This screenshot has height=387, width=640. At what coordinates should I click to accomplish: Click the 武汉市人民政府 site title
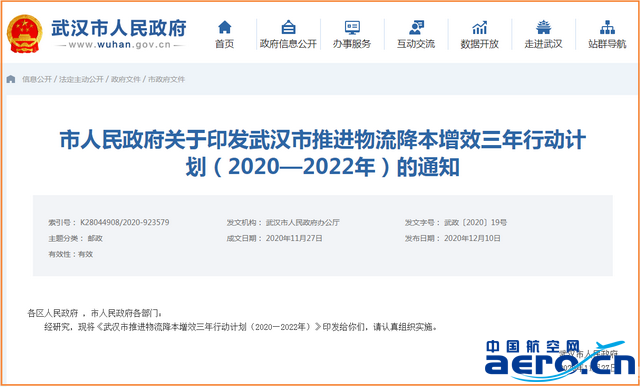[x=119, y=28]
